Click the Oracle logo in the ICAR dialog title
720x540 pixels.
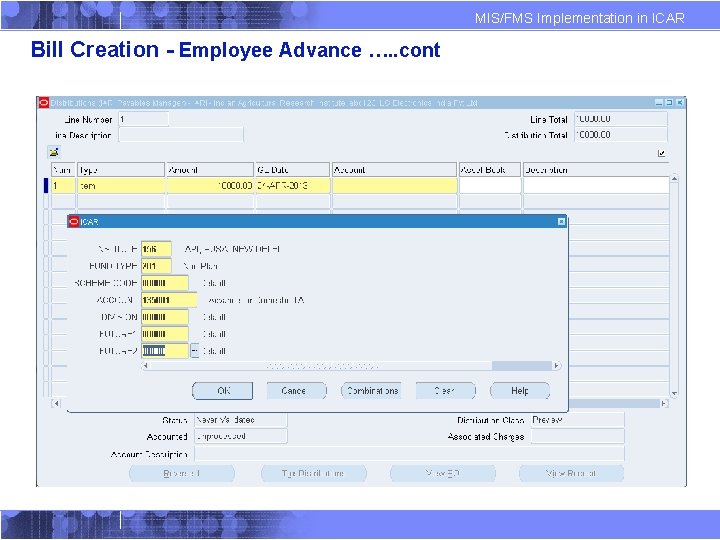(73, 222)
